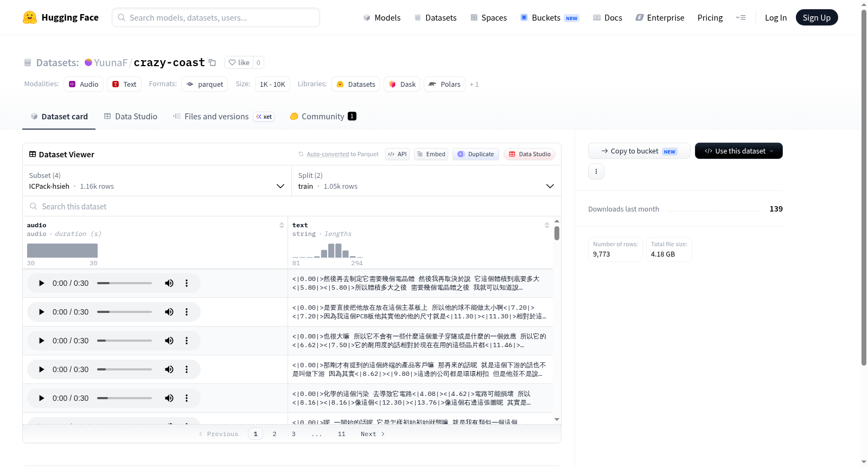The image size is (868, 467).
Task: Open more options for second audio player
Action: pos(187,312)
